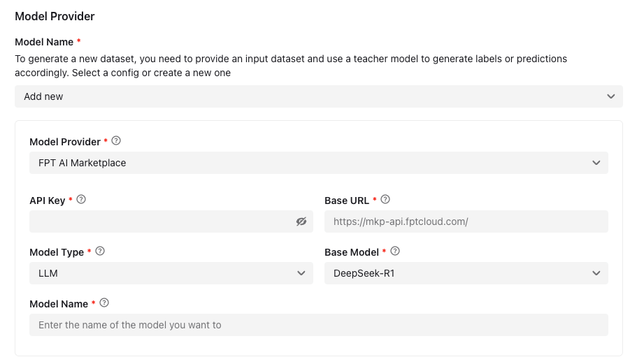Click the "API Key" field label text
The width and height of the screenshot is (637, 364).
[47, 201]
